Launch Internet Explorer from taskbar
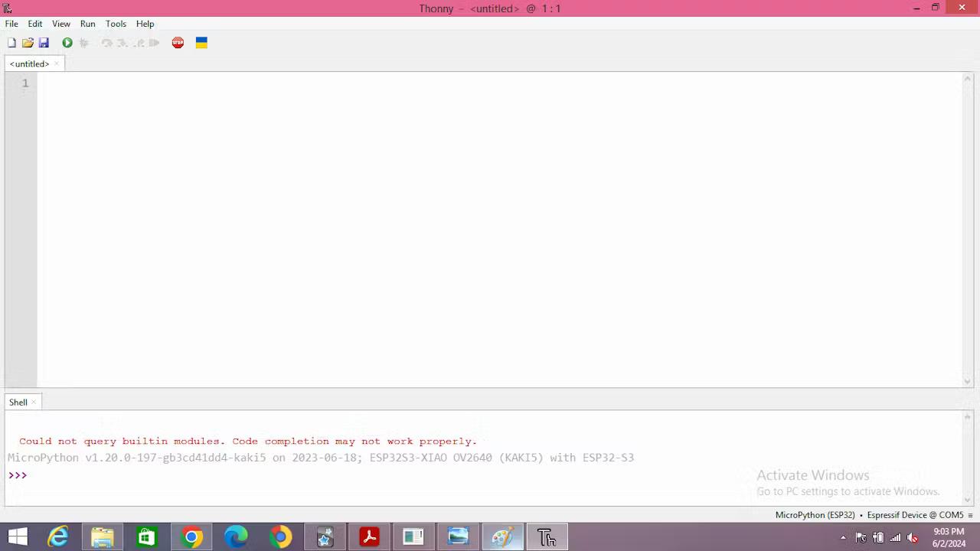 [58, 537]
